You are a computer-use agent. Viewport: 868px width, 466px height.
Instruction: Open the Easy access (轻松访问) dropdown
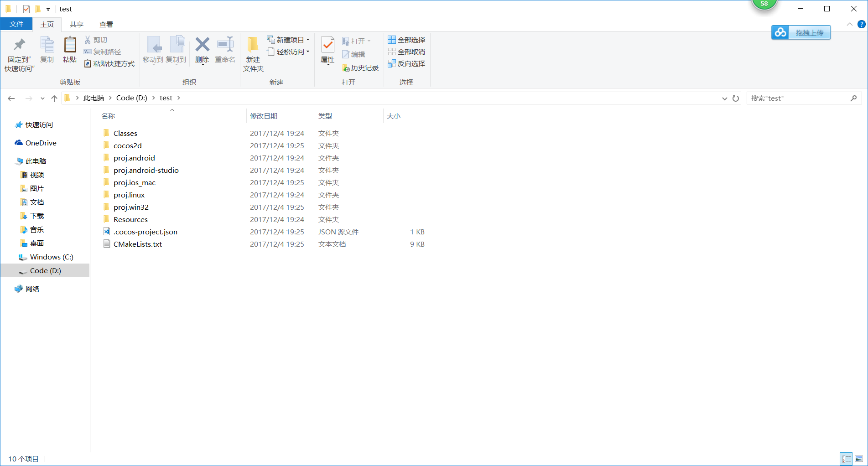tap(288, 52)
